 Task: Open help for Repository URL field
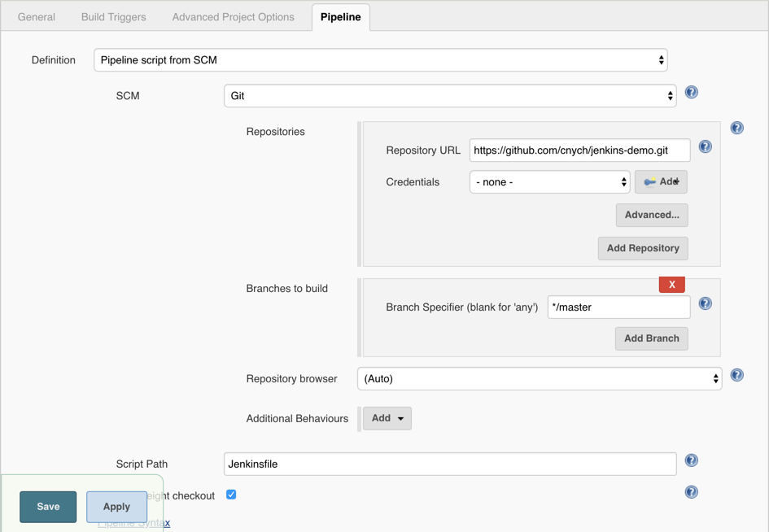pos(706,147)
